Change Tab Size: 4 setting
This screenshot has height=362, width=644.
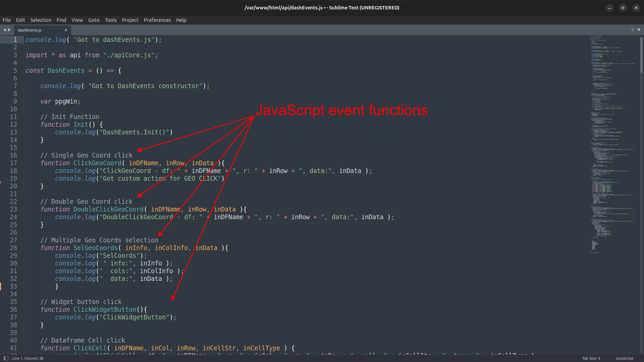click(591, 358)
